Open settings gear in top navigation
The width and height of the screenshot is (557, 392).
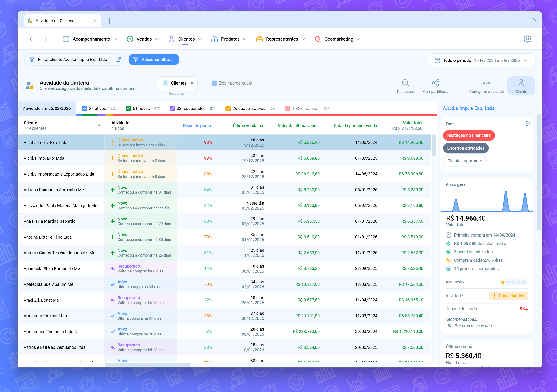527,39
